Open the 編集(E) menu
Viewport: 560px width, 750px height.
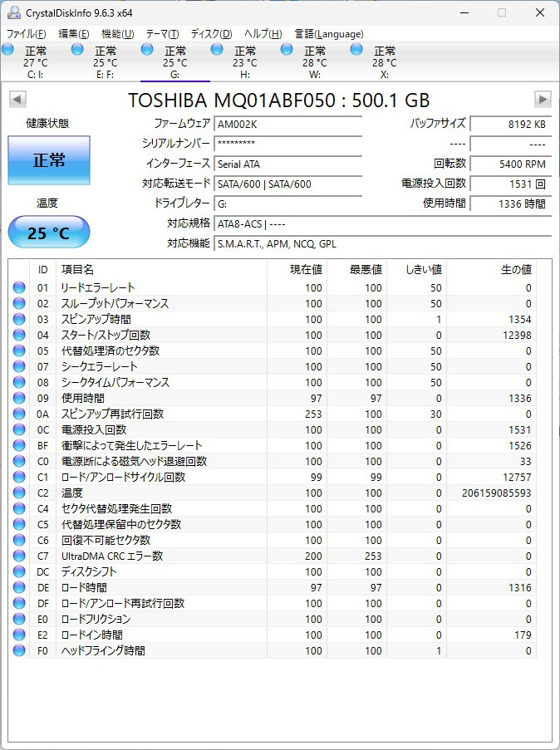pyautogui.click(x=74, y=34)
